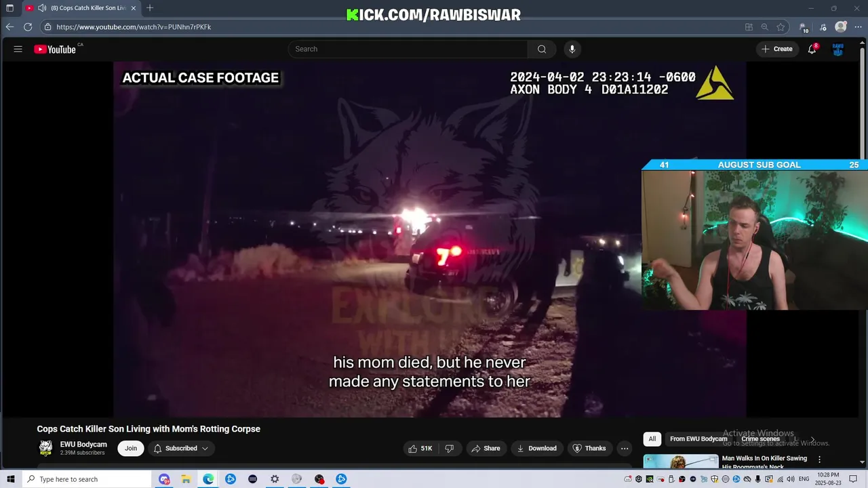The image size is (868, 488).
Task: Refresh the page
Action: tap(28, 27)
